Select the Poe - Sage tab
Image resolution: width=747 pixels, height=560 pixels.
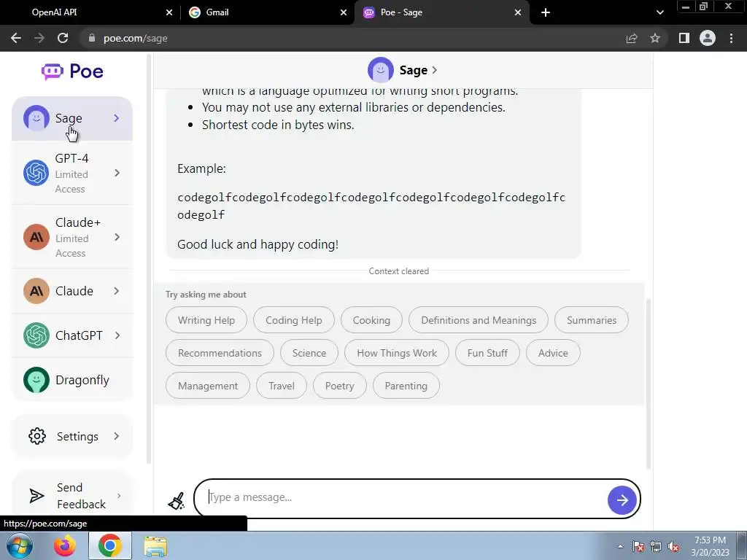coord(441,12)
